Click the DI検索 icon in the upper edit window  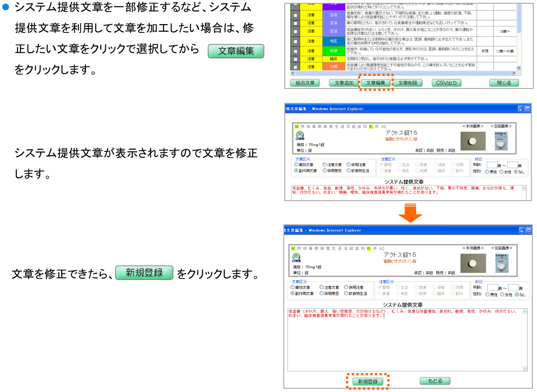point(300,136)
